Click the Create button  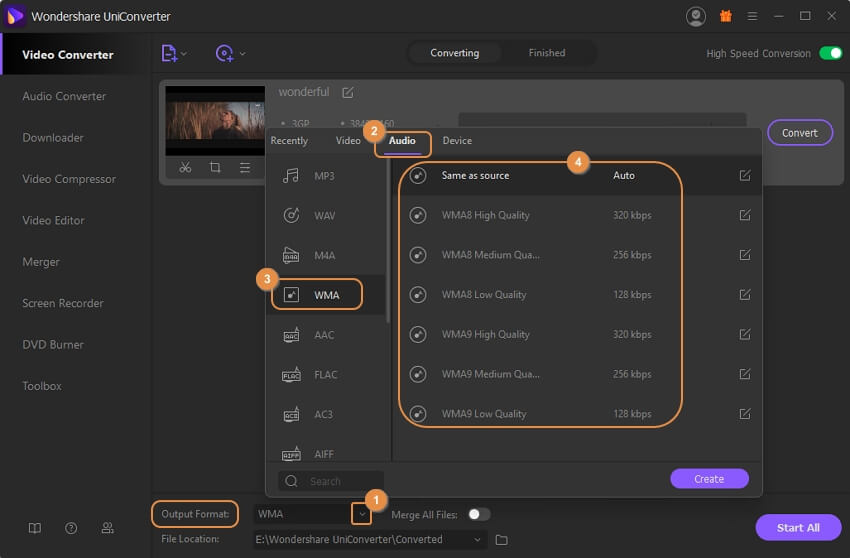(709, 479)
